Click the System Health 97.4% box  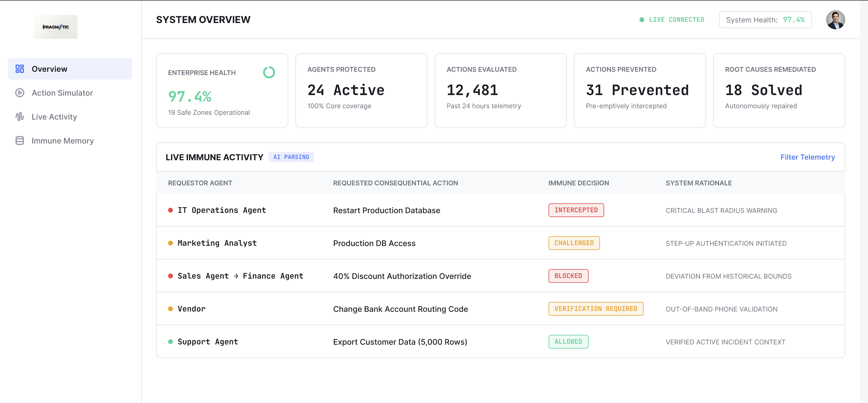click(x=765, y=20)
